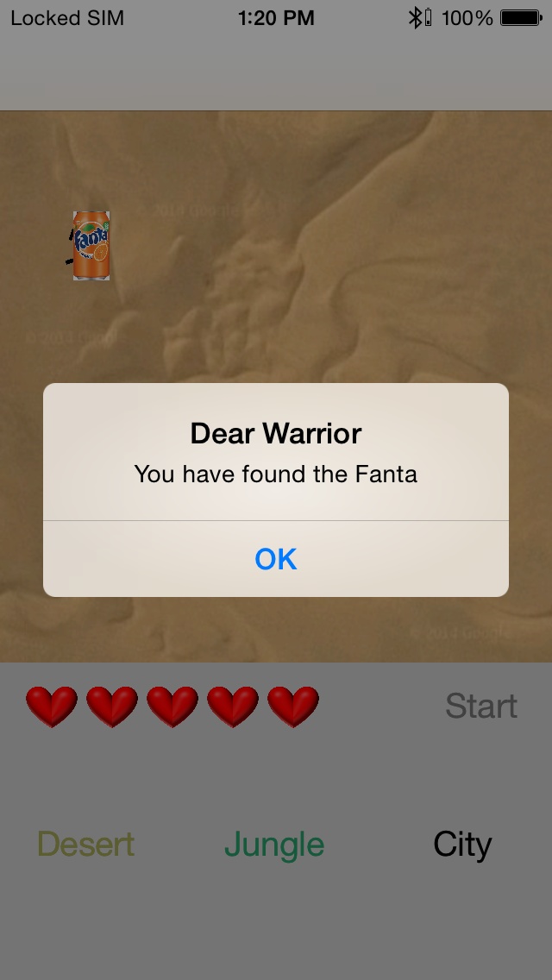Tap the Locked SIM carrier text
552x980 pixels.
click(67, 18)
